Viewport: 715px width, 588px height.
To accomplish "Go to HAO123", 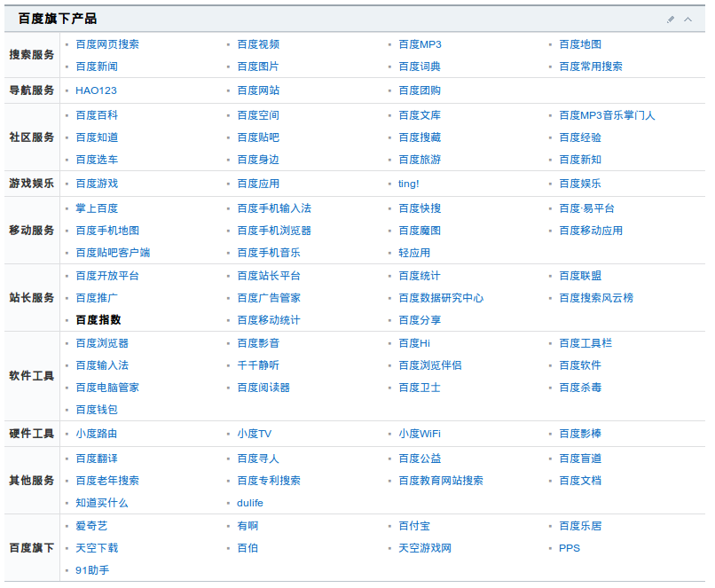I will [96, 90].
